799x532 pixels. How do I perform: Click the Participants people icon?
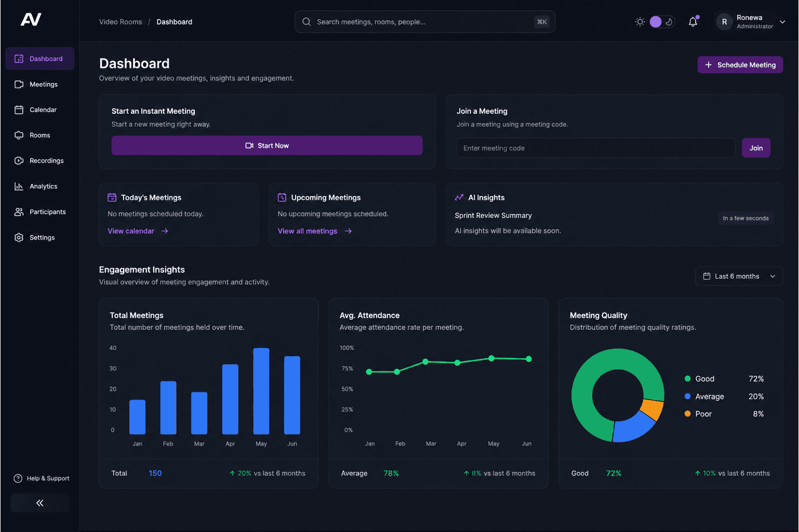tap(19, 212)
